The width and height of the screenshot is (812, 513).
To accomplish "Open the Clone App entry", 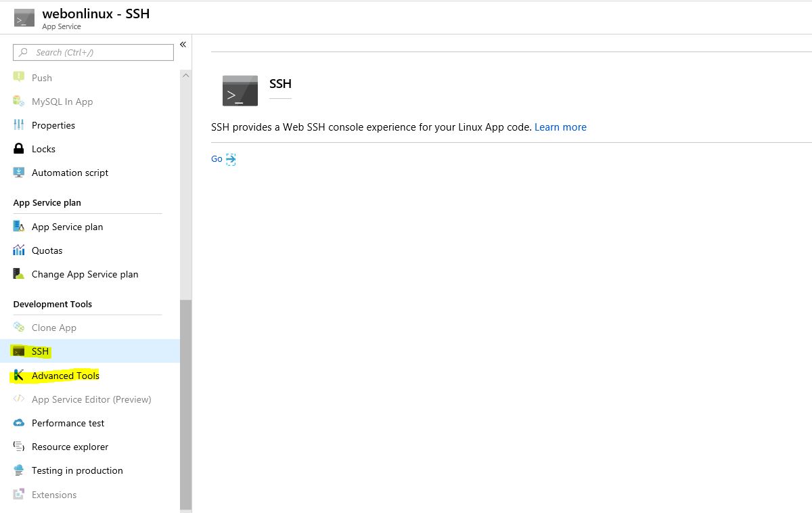I will point(54,328).
